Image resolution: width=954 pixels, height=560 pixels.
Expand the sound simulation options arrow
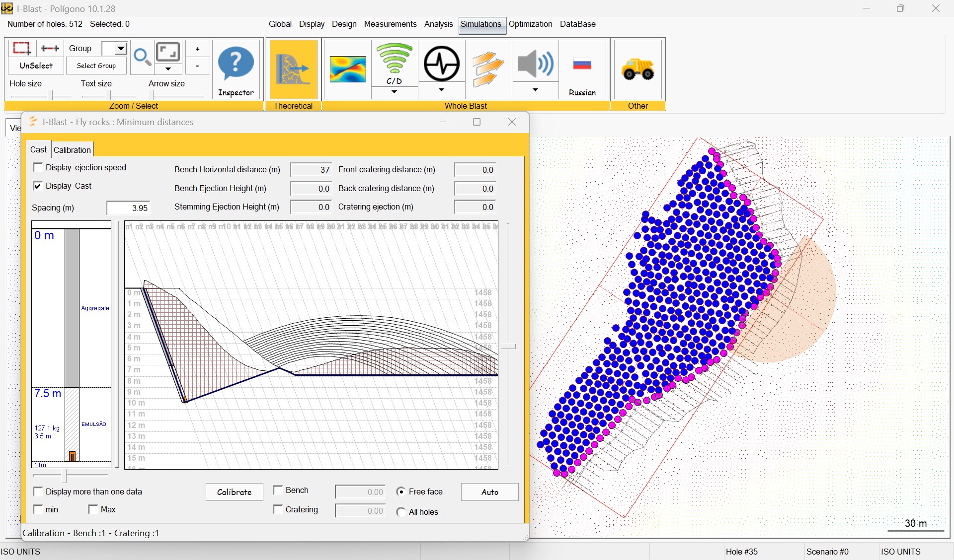(x=535, y=90)
